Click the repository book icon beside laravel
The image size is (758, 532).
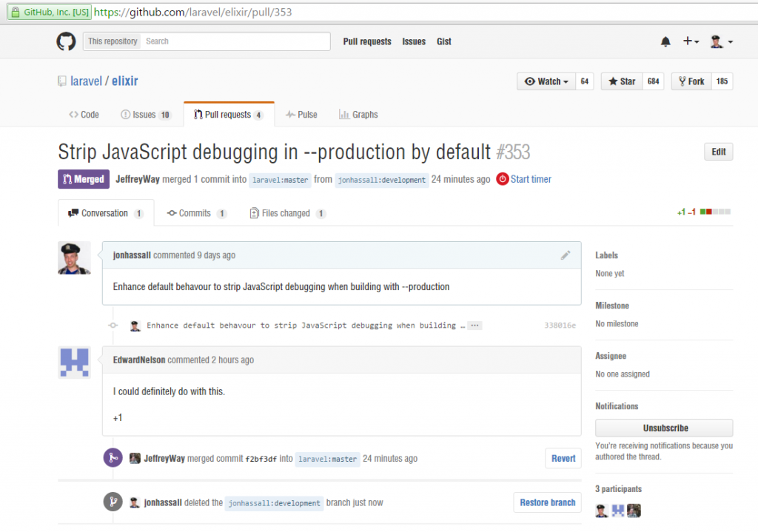[62, 81]
